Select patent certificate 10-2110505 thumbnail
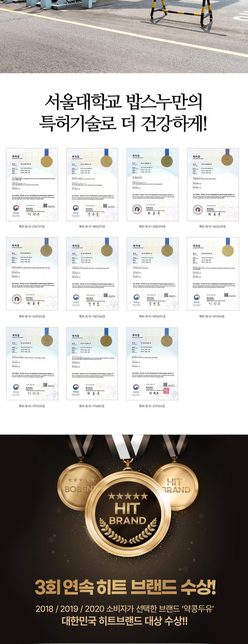The image size is (248, 644). pyautogui.click(x=152, y=363)
